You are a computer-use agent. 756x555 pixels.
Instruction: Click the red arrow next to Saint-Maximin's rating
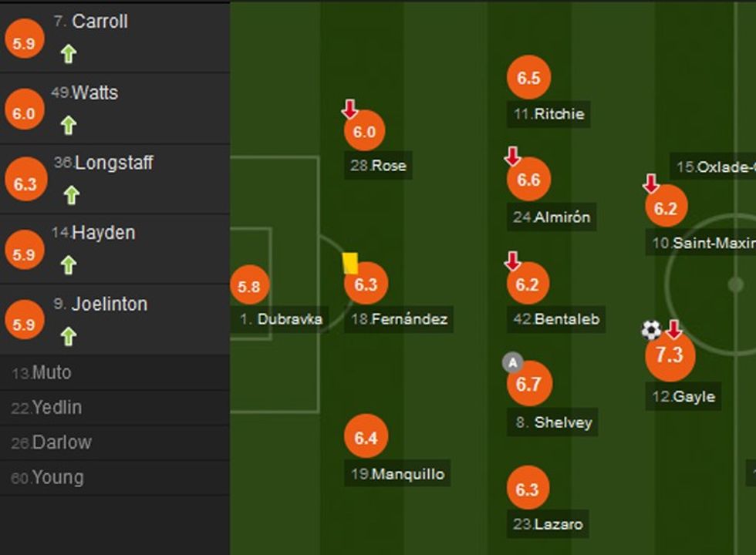click(651, 183)
